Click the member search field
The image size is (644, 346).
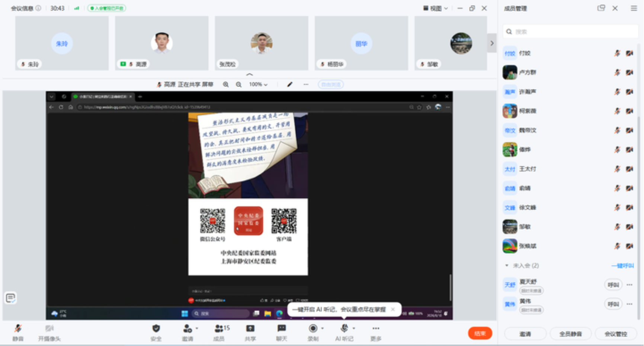click(x=571, y=32)
